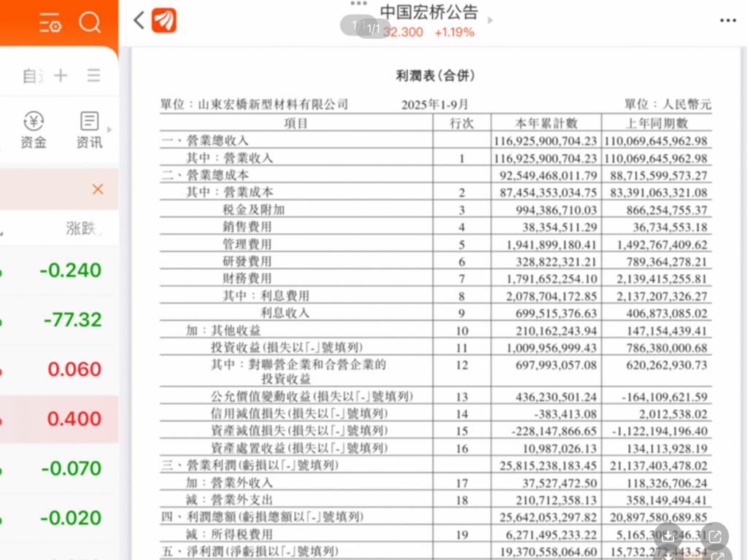The image size is (747, 560).
Task: Select the stock row showing 0.060
Action: 59,369
